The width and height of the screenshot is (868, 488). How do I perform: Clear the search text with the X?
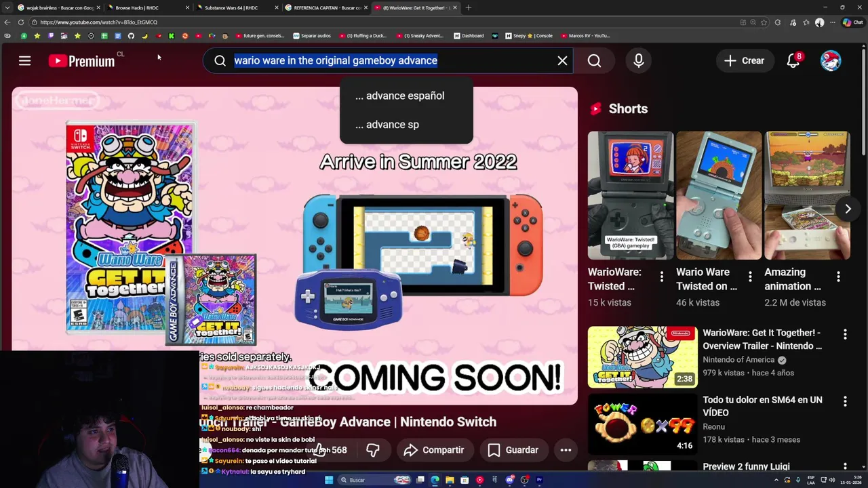[562, 60]
